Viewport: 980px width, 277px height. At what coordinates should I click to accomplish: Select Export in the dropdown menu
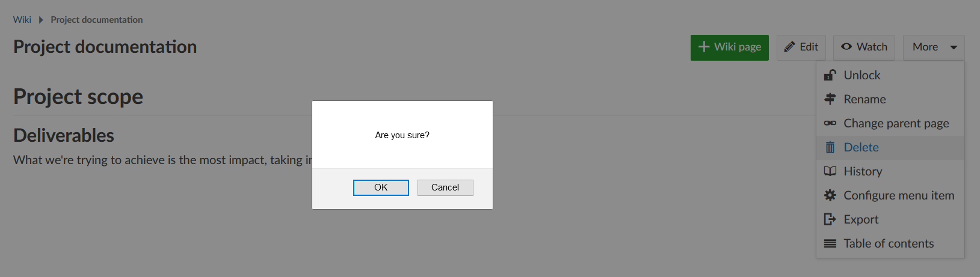861,219
